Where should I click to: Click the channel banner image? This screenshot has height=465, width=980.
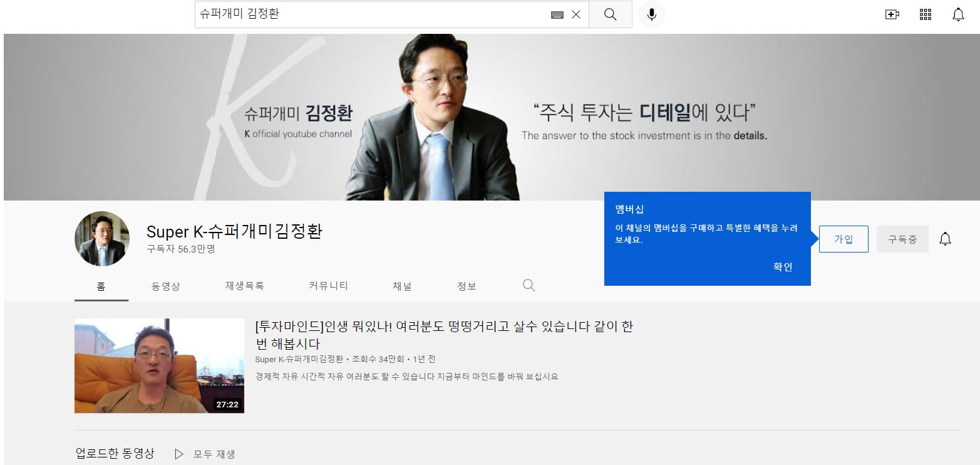click(492, 117)
